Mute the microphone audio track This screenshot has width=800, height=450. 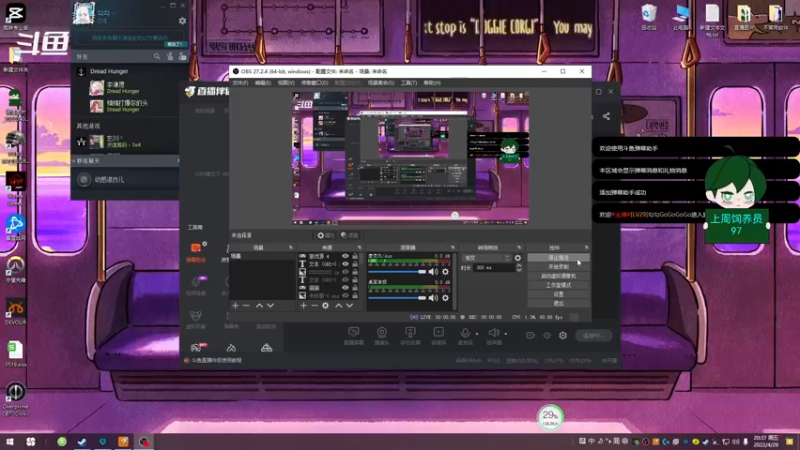(433, 272)
